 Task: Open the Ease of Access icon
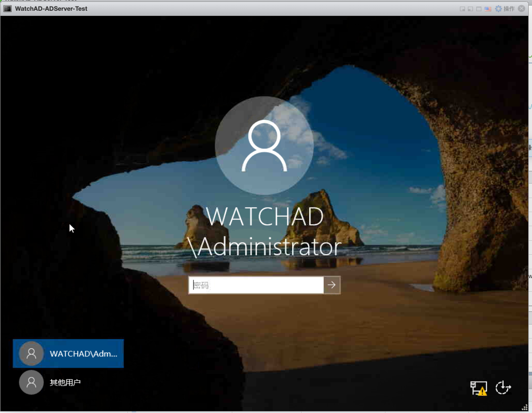click(x=503, y=388)
